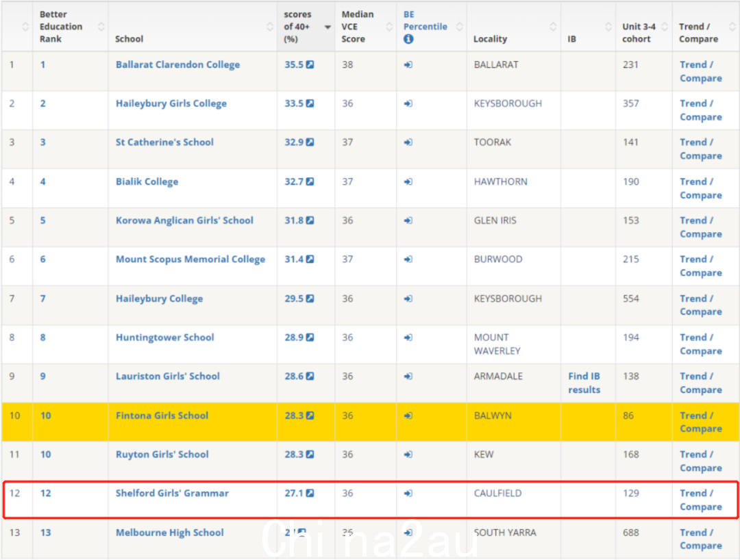740x560 pixels.
Task: Click BE Percentile login icon for Bialik College
Action: 408,181
